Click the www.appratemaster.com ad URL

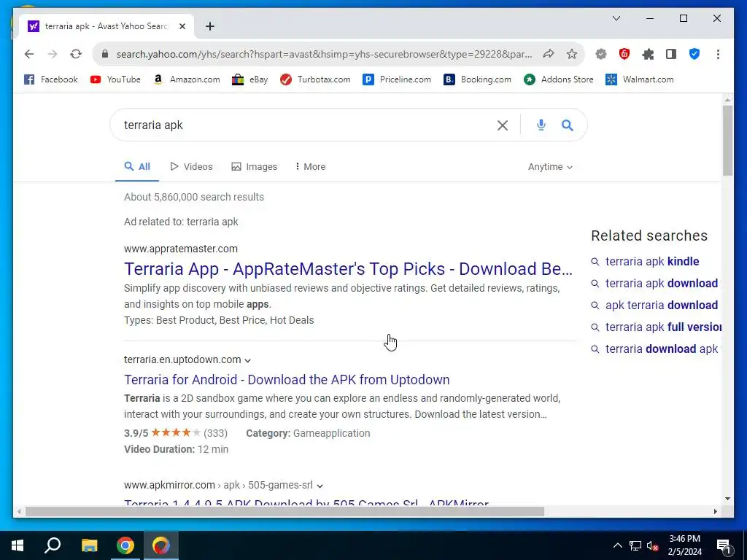[181, 249]
